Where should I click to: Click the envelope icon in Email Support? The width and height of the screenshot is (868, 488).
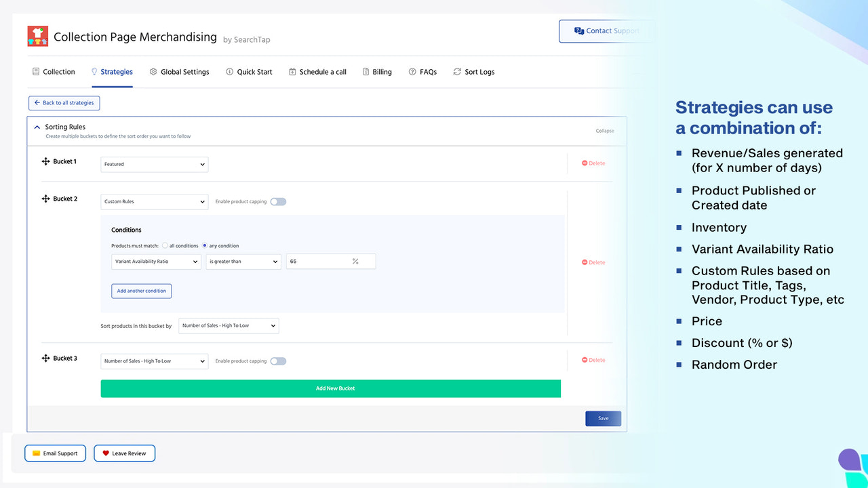(x=36, y=453)
